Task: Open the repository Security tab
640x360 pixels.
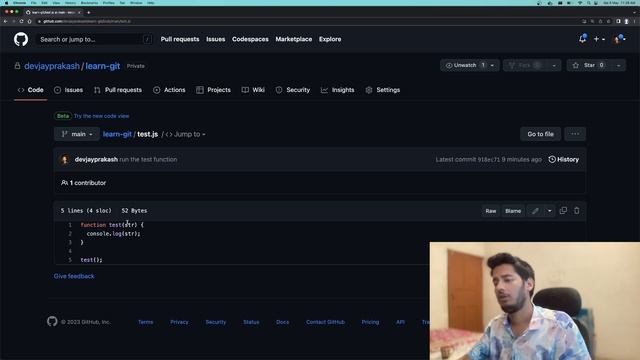Action: (293, 90)
